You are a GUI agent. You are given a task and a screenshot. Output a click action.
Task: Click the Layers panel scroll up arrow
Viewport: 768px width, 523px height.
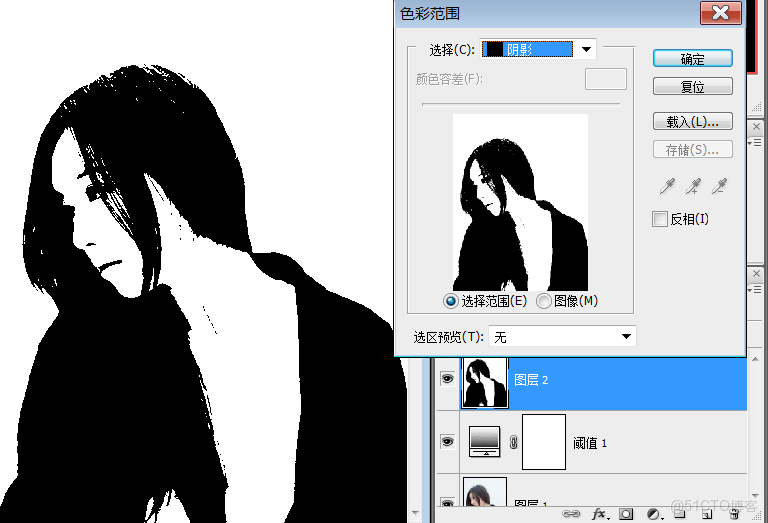coord(755,359)
